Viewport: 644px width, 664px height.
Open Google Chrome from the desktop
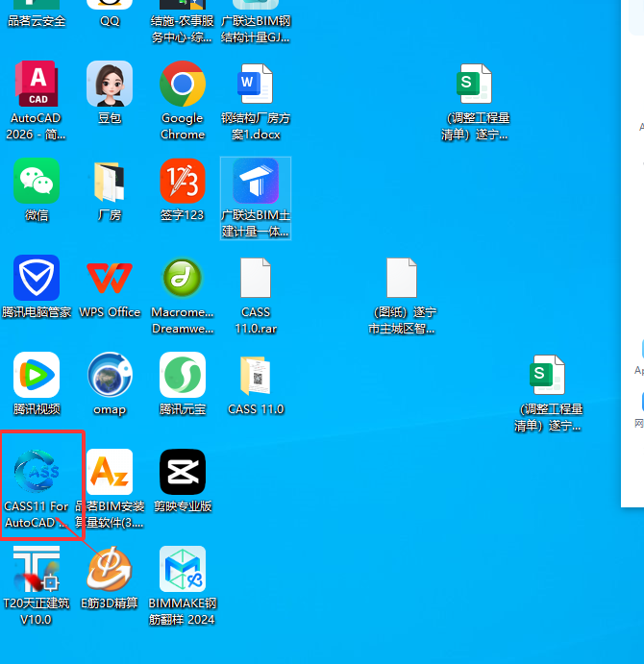[x=183, y=84]
